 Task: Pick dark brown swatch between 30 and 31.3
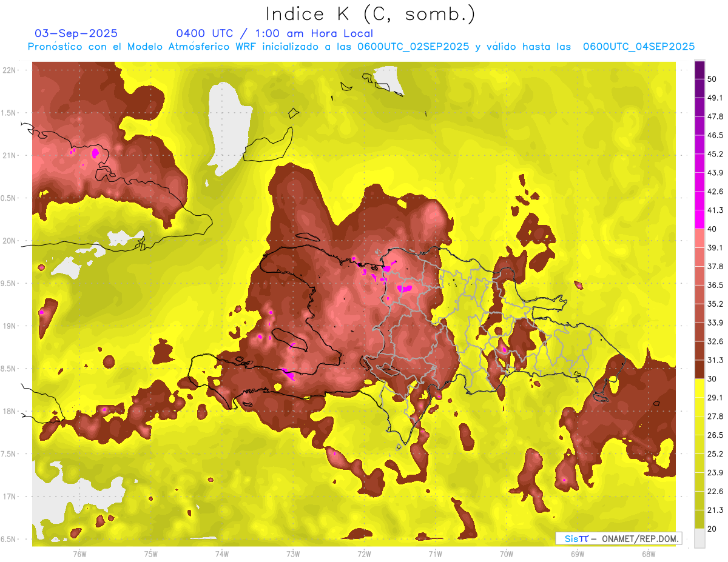click(699, 369)
